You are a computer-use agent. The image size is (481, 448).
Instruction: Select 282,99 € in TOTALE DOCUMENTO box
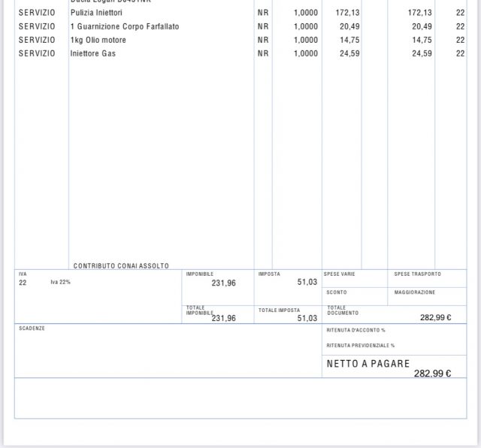click(x=436, y=318)
